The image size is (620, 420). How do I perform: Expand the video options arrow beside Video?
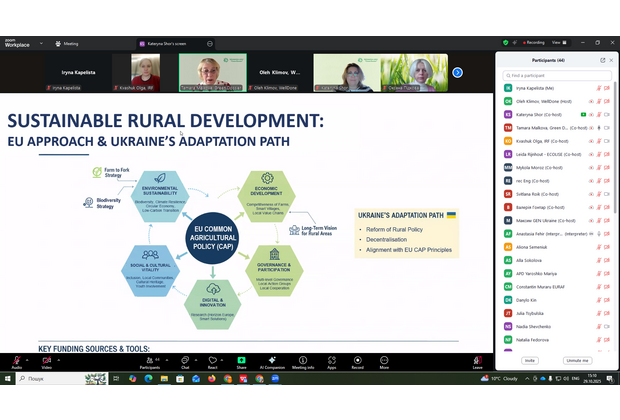(58, 357)
